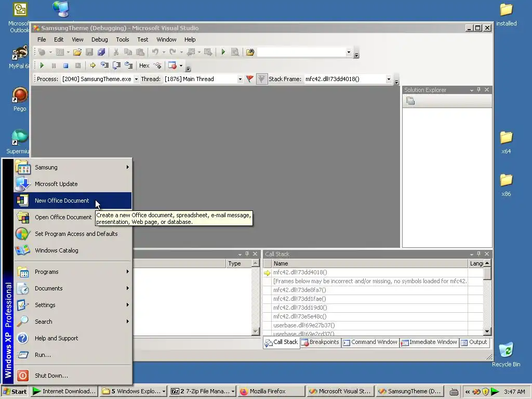Image resolution: width=532 pixels, height=399 pixels.
Task: Open Call Stack window position dropdown
Action: [x=472, y=254]
